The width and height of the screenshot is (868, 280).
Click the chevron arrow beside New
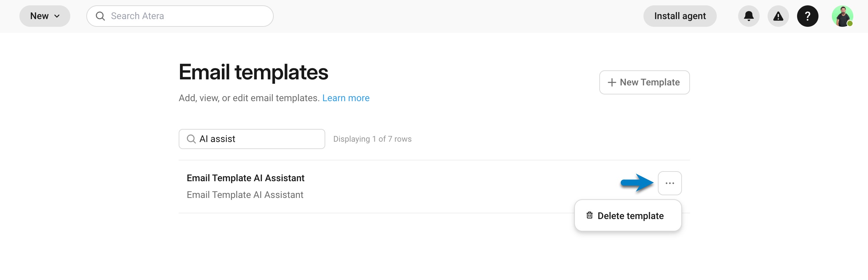(x=57, y=16)
